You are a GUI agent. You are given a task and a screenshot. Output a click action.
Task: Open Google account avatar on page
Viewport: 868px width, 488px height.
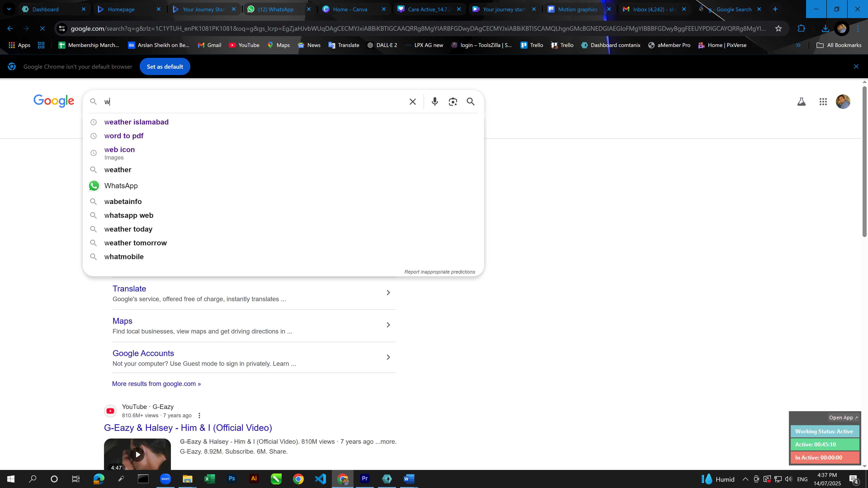843,101
